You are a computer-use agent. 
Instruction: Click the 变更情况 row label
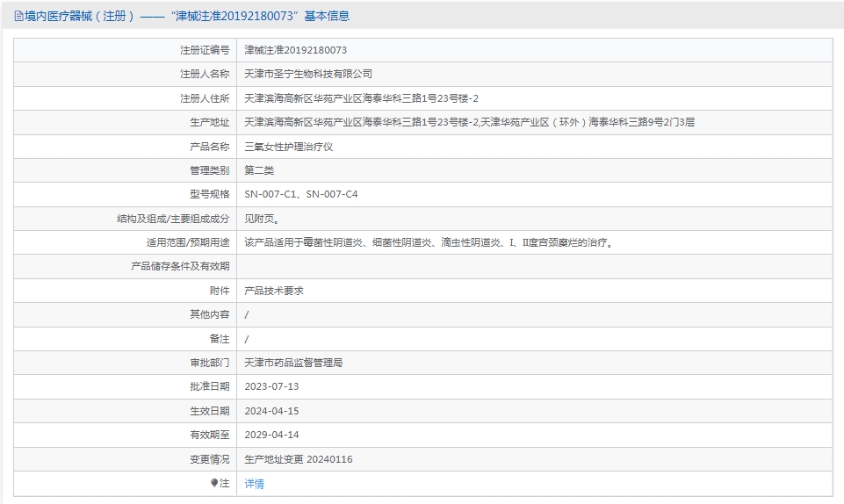point(209,459)
